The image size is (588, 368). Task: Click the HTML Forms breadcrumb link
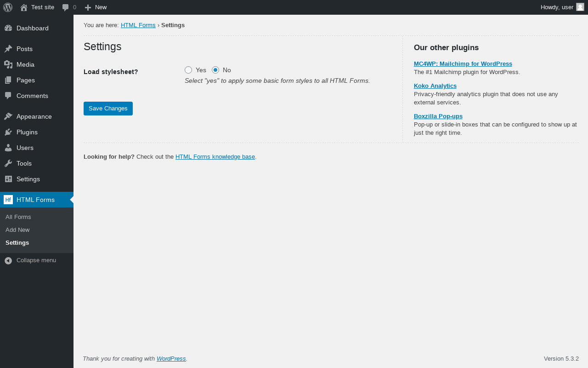click(138, 25)
